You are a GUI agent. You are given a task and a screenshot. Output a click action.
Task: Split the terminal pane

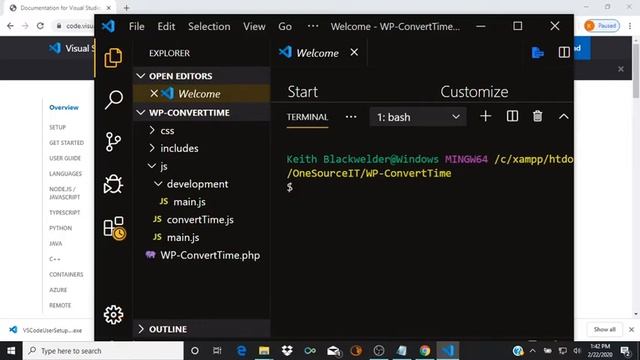click(x=512, y=116)
